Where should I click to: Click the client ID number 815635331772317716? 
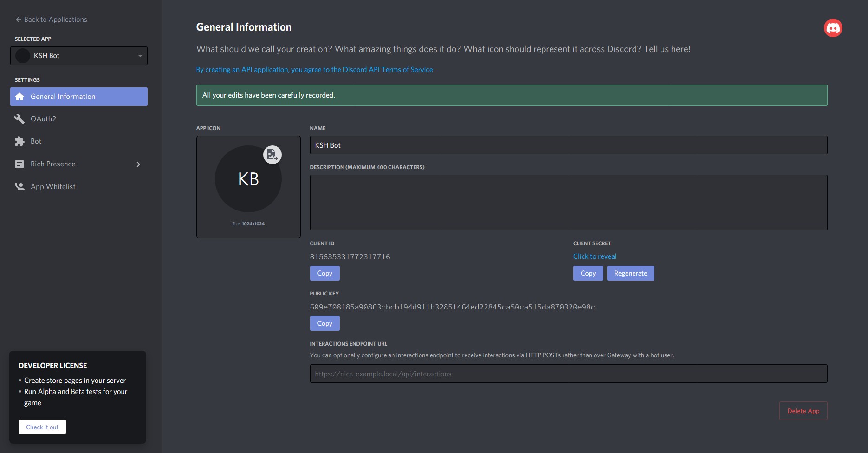pos(350,256)
